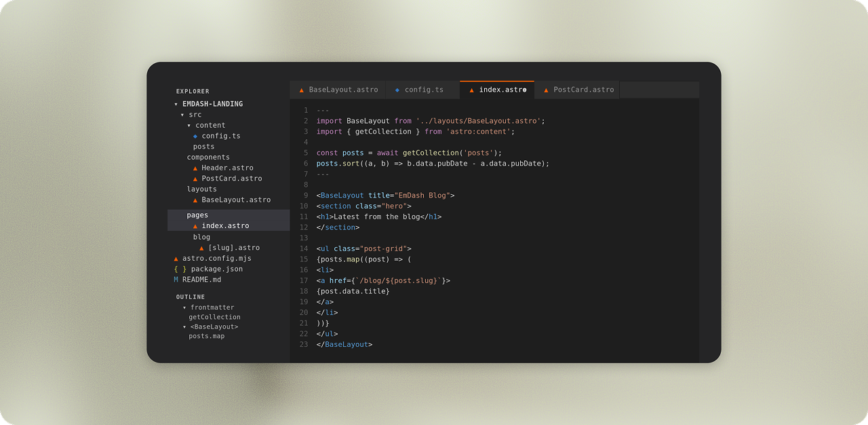Screen dimensions: 868x425
Task: Click the OUTLINE panel header
Action: [x=191, y=297]
